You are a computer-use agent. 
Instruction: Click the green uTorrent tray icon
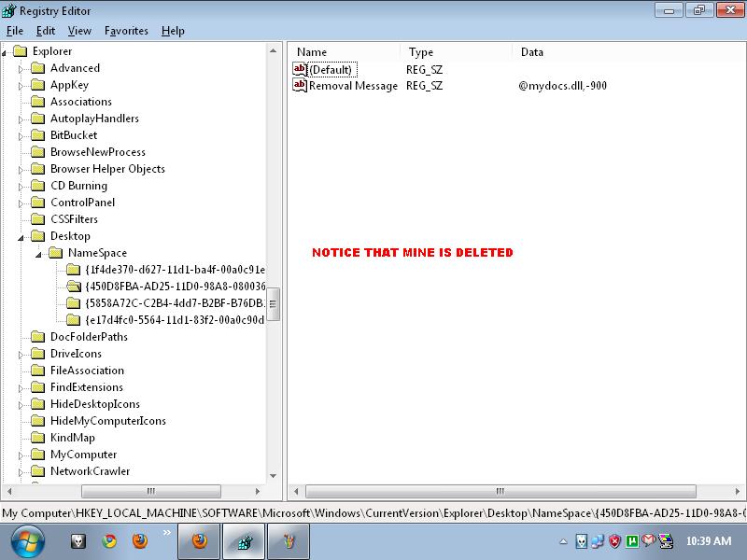coord(632,541)
